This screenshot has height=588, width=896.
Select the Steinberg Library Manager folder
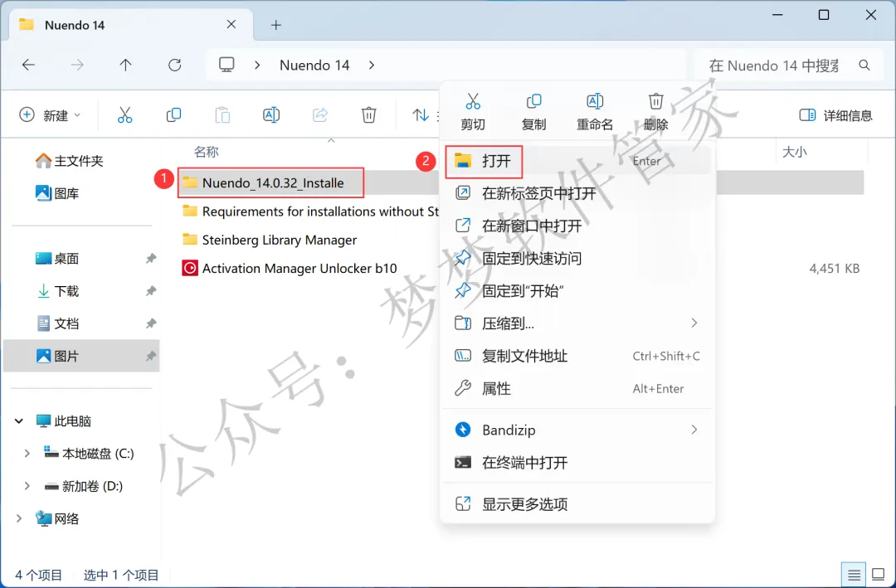tap(269, 240)
